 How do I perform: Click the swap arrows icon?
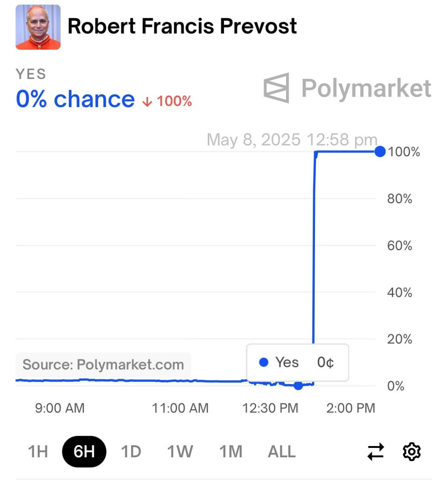(x=376, y=451)
